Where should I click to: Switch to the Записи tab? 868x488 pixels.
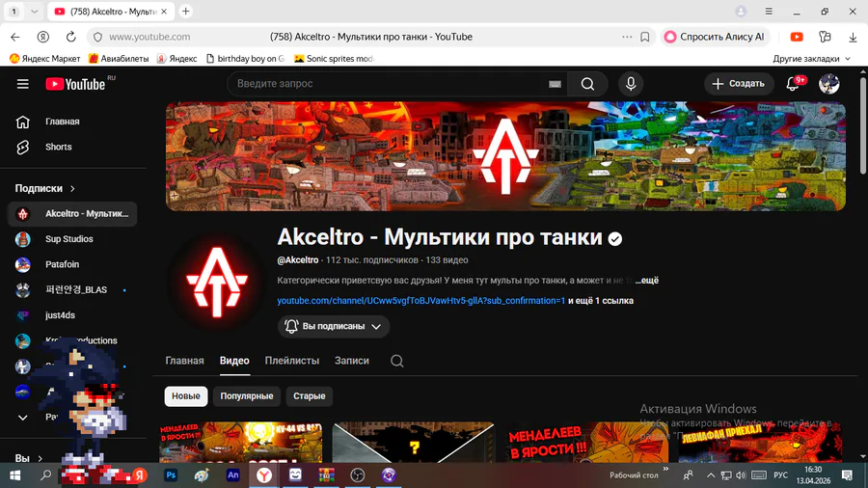[351, 361]
